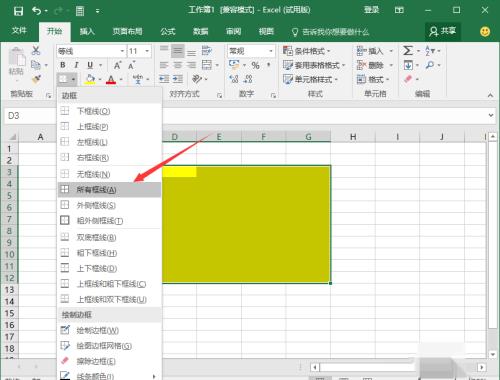This screenshot has height=380, width=500.
Task: Click the 共享 share button
Action: [x=442, y=32]
